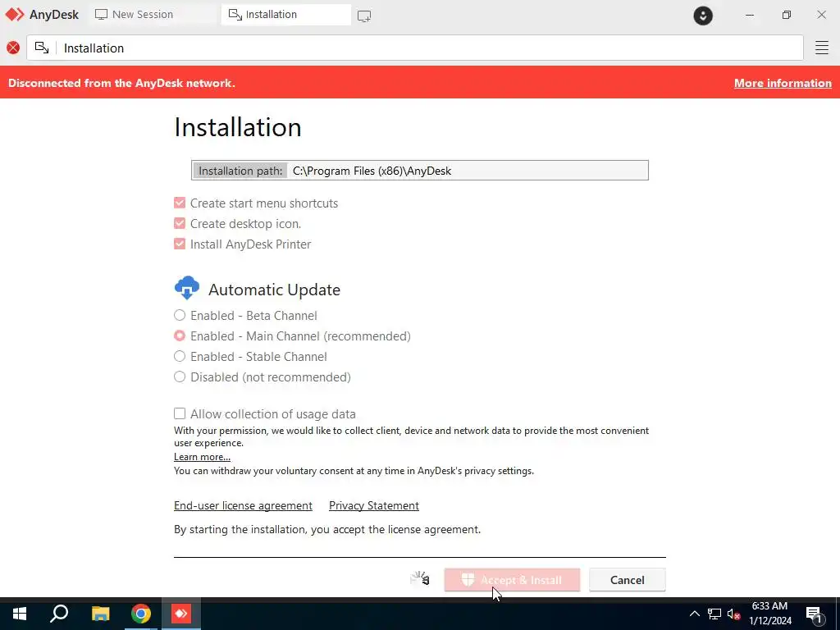Click the Installation address field
This screenshot has height=630, width=840.
[415, 48]
